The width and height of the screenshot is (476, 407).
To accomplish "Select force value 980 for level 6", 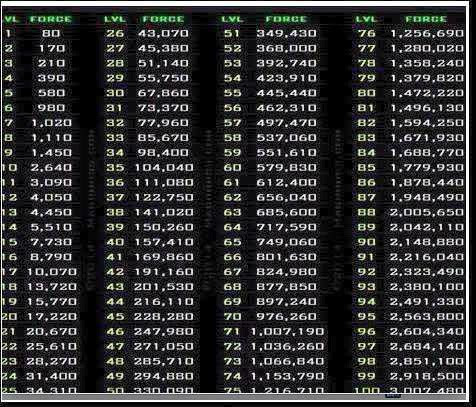I will [x=51, y=108].
